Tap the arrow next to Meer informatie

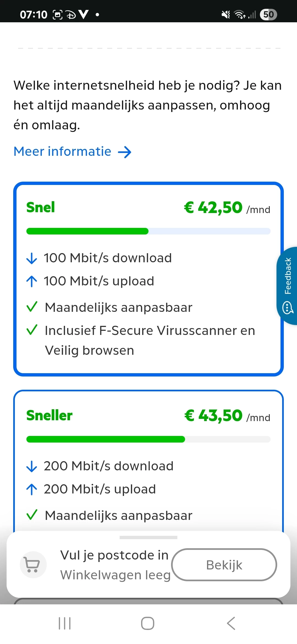(125, 152)
